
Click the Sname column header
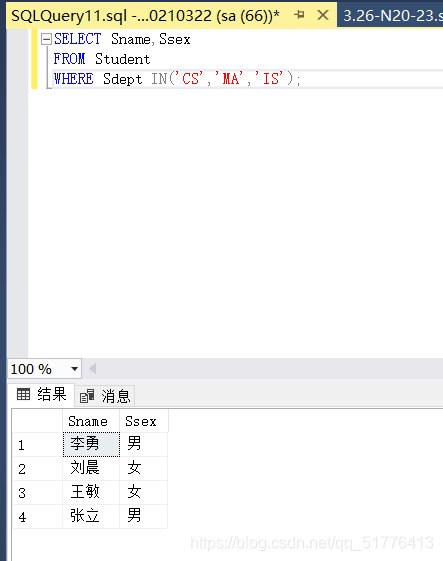[91, 421]
